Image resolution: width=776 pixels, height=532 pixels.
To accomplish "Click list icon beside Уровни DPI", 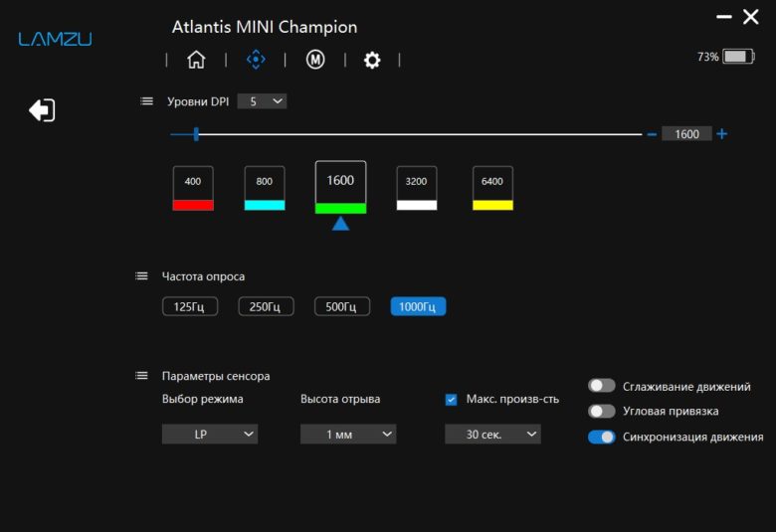I will click(146, 101).
